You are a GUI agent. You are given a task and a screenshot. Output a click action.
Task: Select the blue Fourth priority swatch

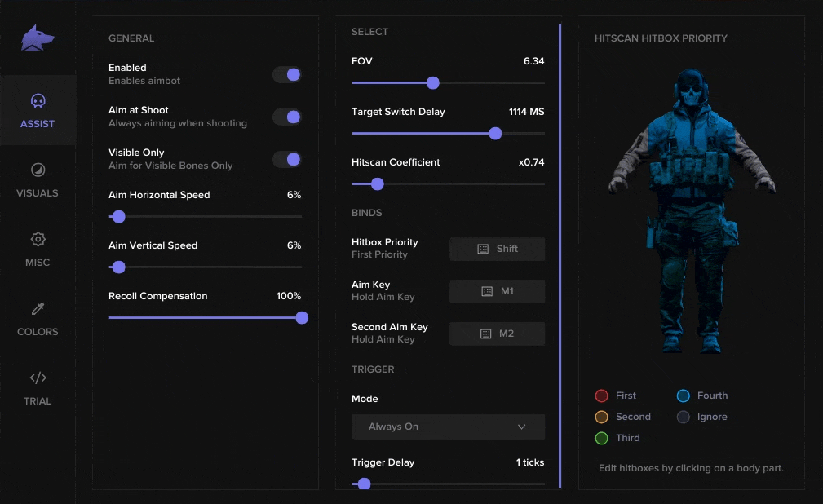point(683,396)
